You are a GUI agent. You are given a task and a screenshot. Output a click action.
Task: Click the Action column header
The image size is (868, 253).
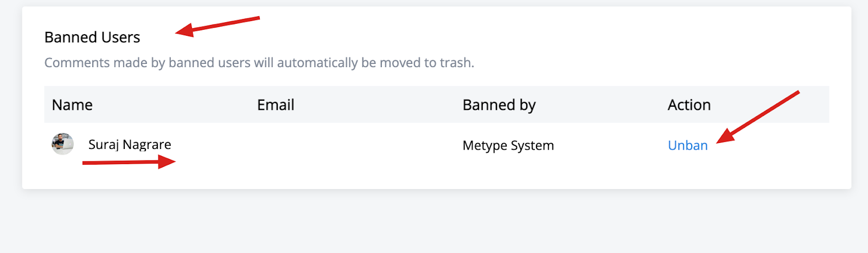(x=689, y=105)
